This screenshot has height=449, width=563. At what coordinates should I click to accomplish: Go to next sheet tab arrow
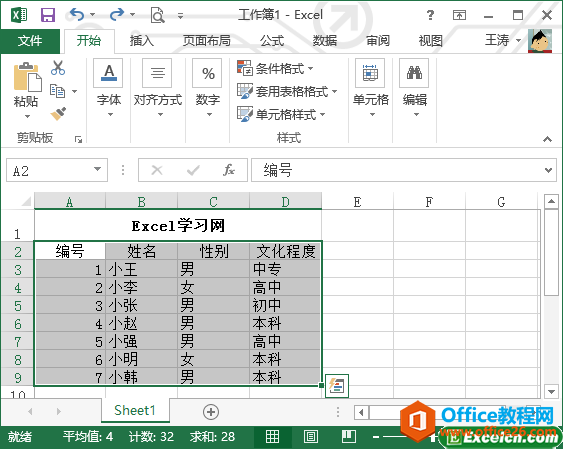point(59,411)
